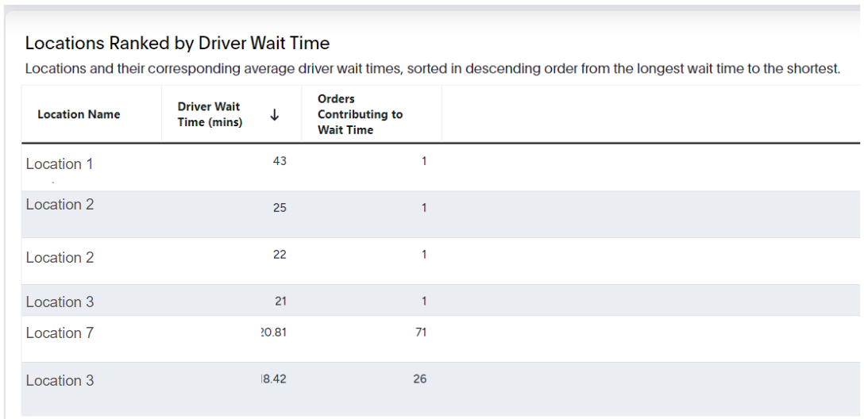Click the Locations Ranked by Driver Wait Time title

177,43
